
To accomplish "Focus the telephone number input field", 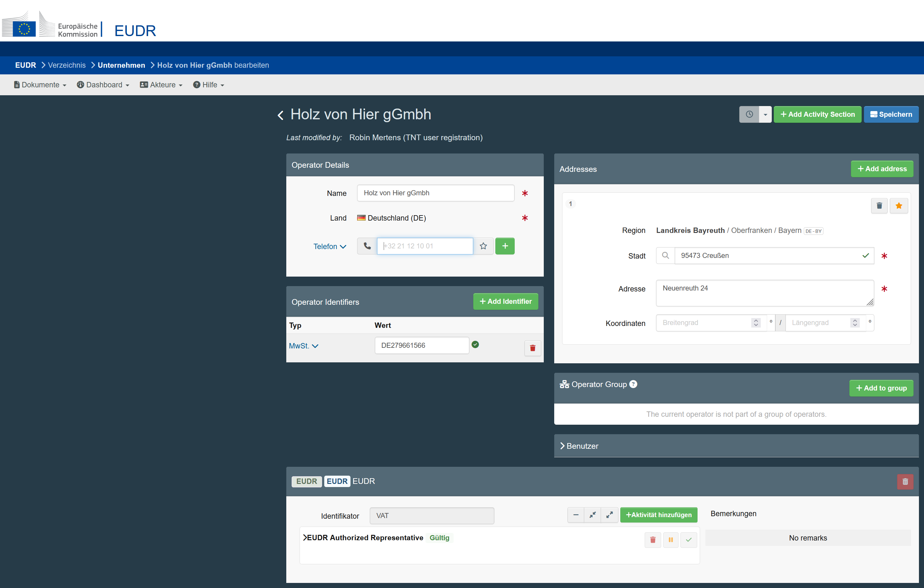I will 425,246.
